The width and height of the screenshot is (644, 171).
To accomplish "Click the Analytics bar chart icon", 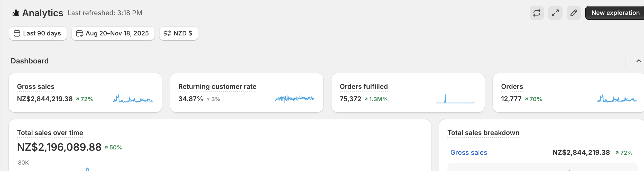I will tap(16, 12).
